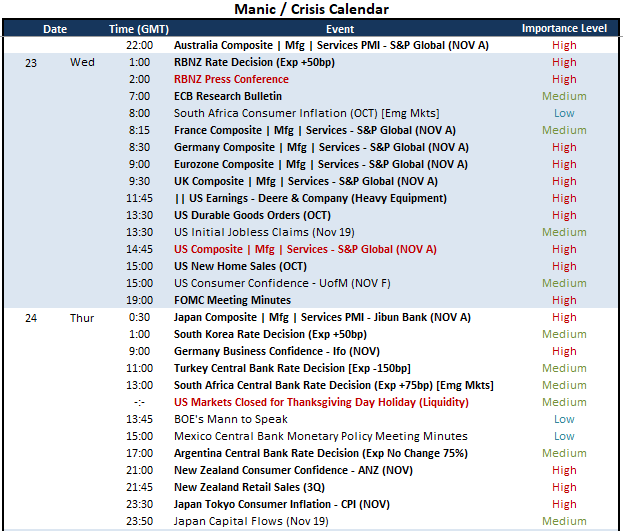Click the '11:45' time cell
This screenshot has width=623, height=531.
point(139,198)
